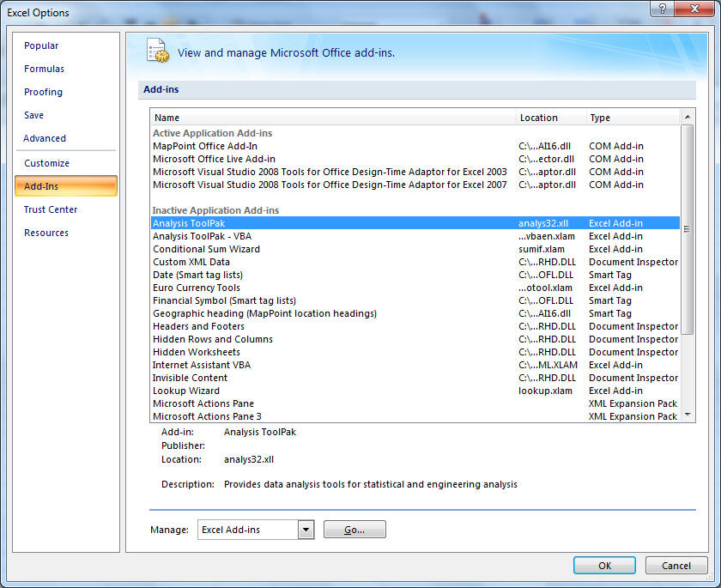Sort add-ins by Type column header

point(633,118)
